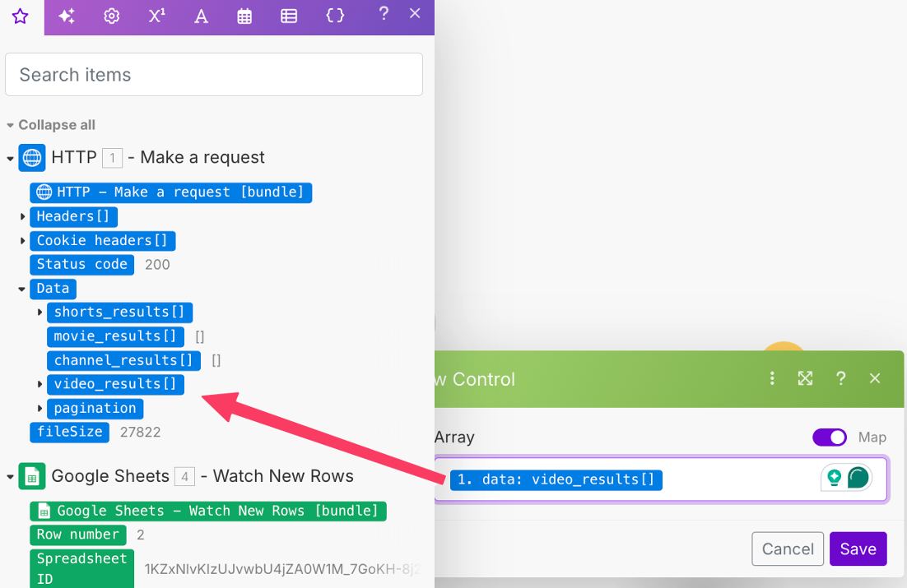Viewport: 907px width, 588px height.
Task: Click the HTTP module number 1 badge
Action: pyautogui.click(x=112, y=158)
